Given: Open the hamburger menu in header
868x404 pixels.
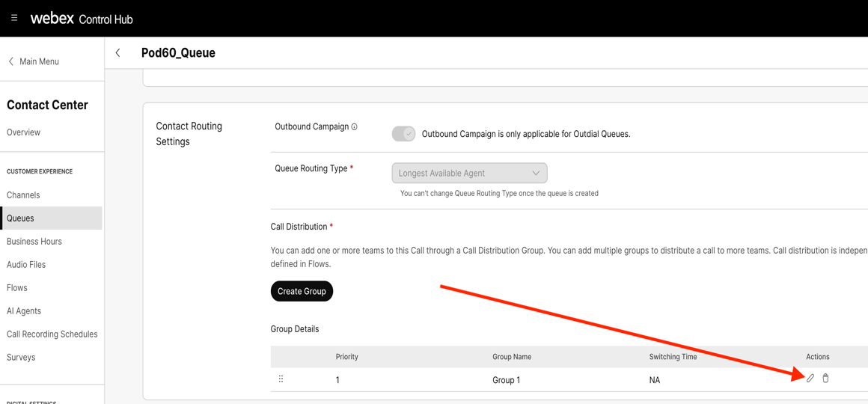Looking at the screenshot, I should (14, 18).
